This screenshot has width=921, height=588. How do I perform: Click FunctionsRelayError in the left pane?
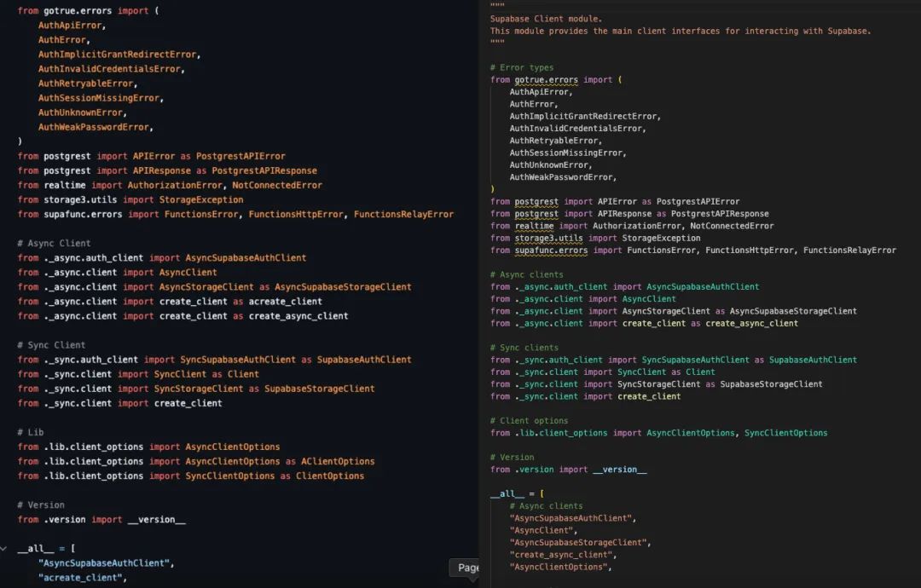403,214
